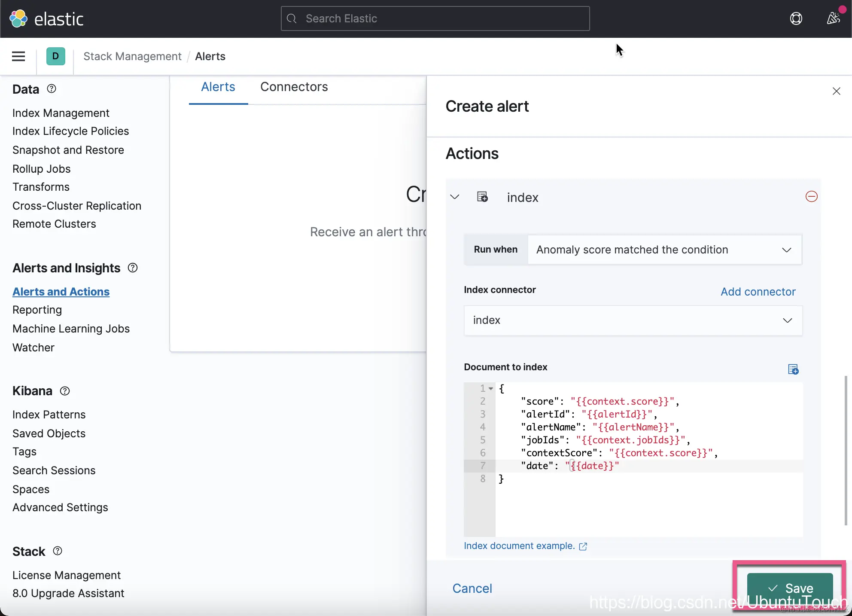Click the help icon beside Alerts and Insights
This screenshot has width=852, height=616.
pos(133,268)
